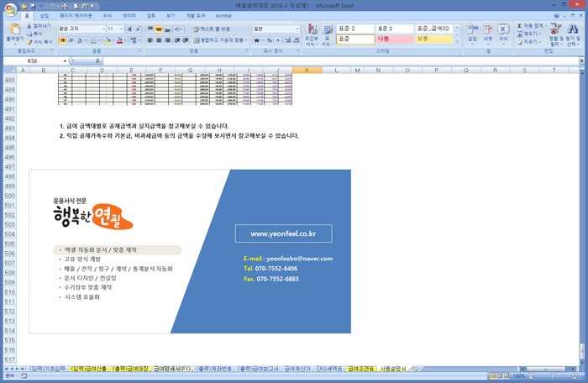Apply percent style format
The image size is (588, 383).
[270, 40]
